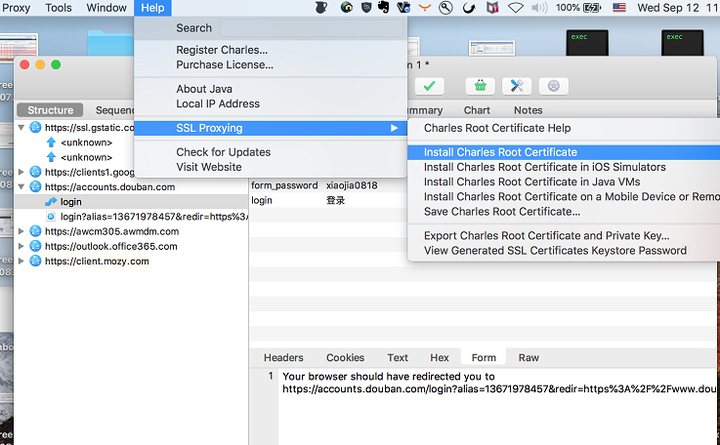This screenshot has width=720, height=445.
Task: Click the globe icon of accounts.douban.com host
Action: 35,186
